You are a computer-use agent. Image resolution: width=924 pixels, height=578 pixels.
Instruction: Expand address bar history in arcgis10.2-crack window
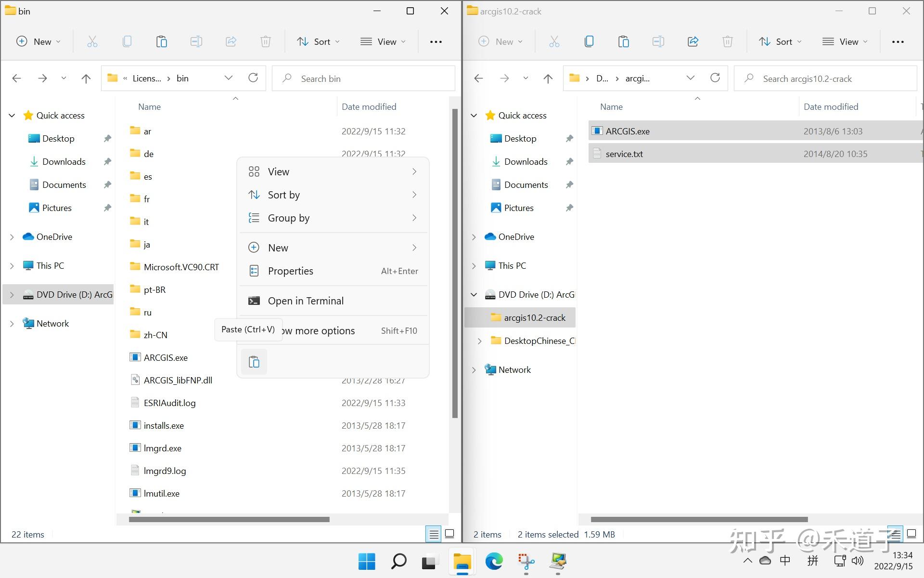[x=691, y=78]
